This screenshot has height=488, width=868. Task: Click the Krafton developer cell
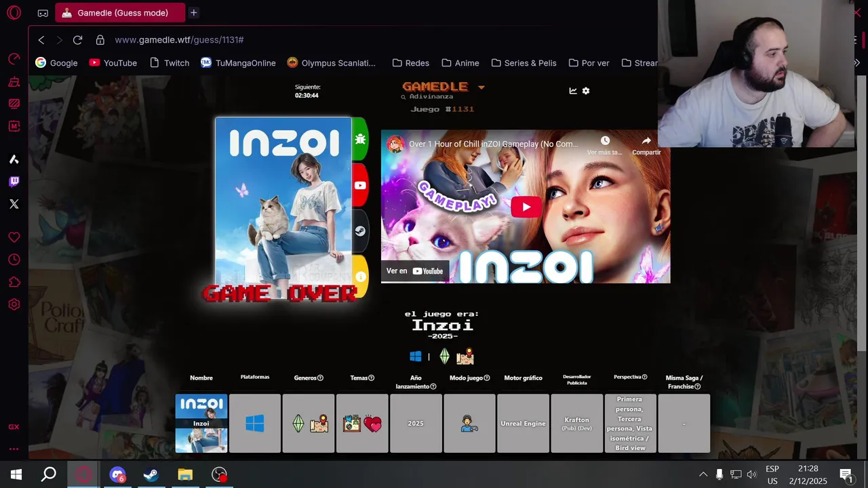(576, 424)
